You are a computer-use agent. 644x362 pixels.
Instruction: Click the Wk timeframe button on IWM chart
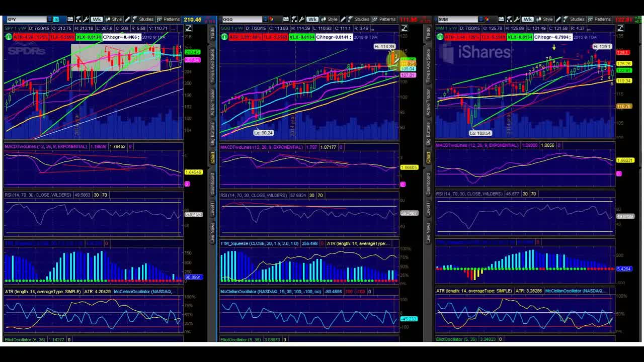(x=528, y=19)
